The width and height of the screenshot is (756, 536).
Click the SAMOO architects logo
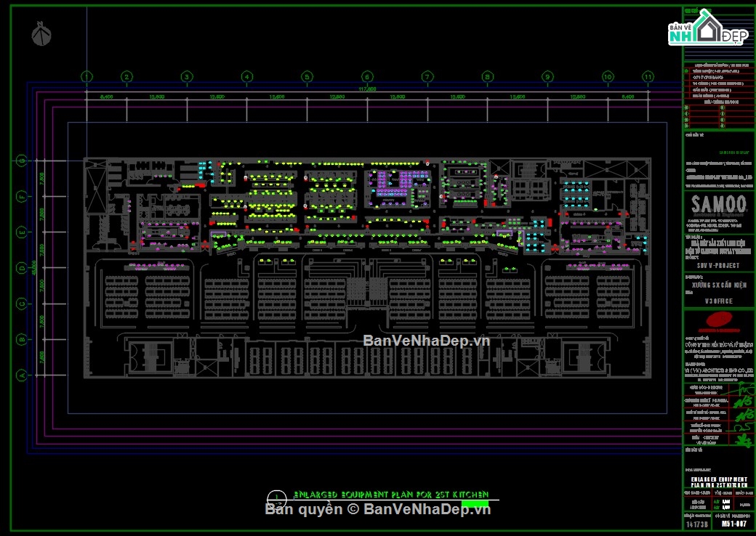pyautogui.click(x=718, y=205)
